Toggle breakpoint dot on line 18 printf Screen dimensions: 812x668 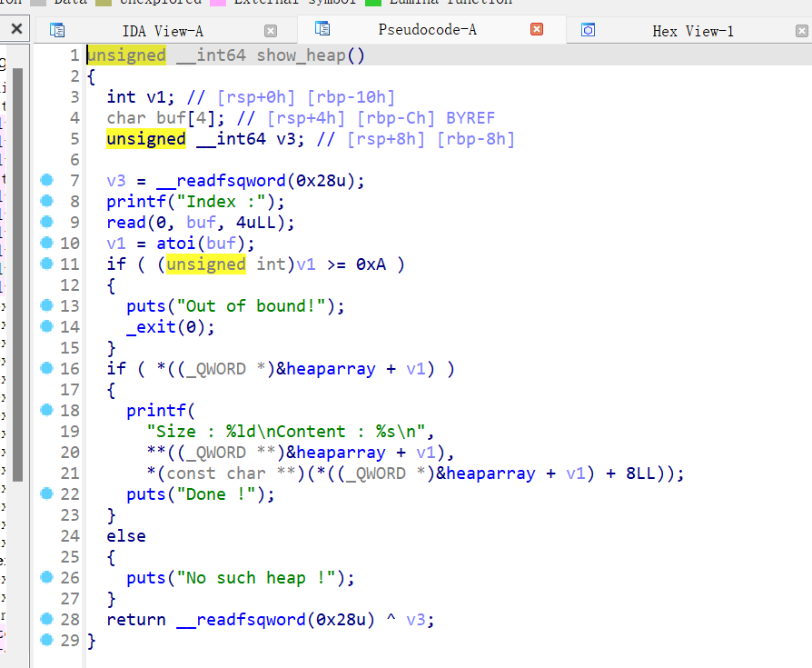click(x=47, y=410)
